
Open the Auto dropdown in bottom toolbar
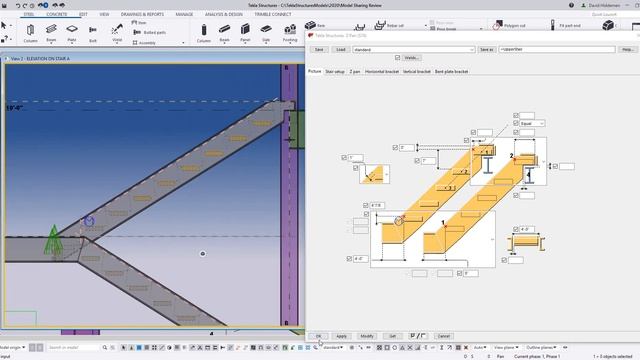pyautogui.click(x=480, y=347)
